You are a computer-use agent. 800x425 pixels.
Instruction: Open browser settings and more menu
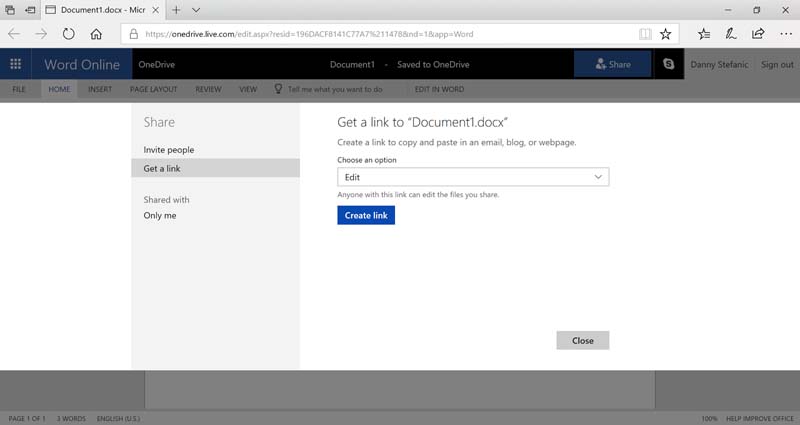pos(786,34)
